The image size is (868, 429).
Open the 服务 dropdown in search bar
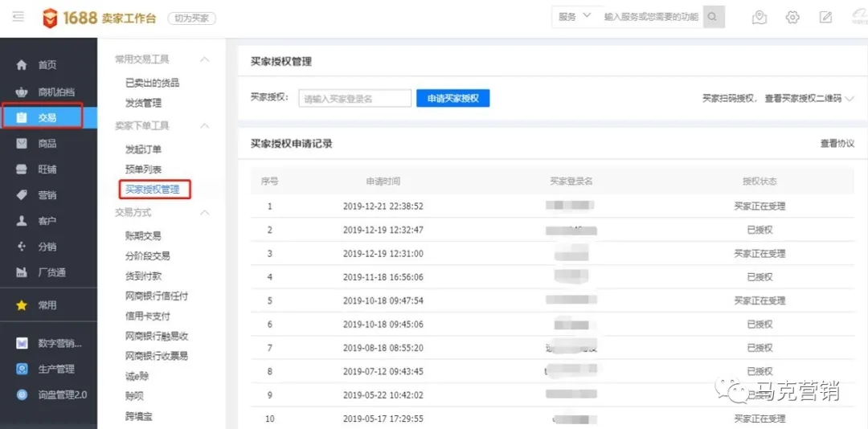575,17
